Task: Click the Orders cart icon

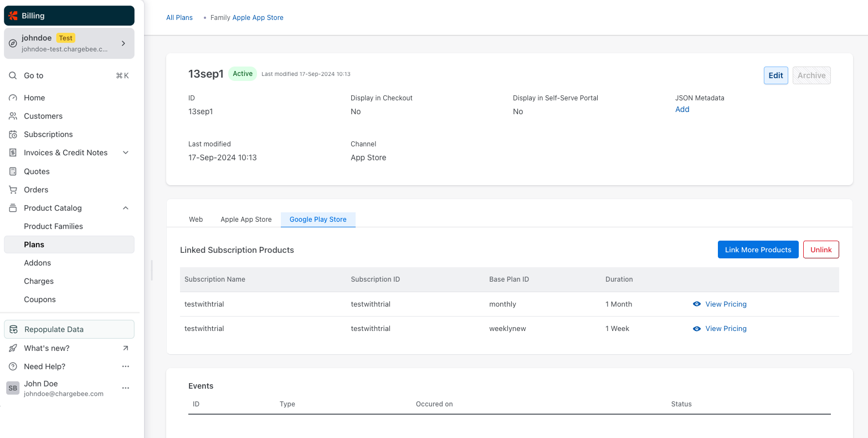Action: 13,190
